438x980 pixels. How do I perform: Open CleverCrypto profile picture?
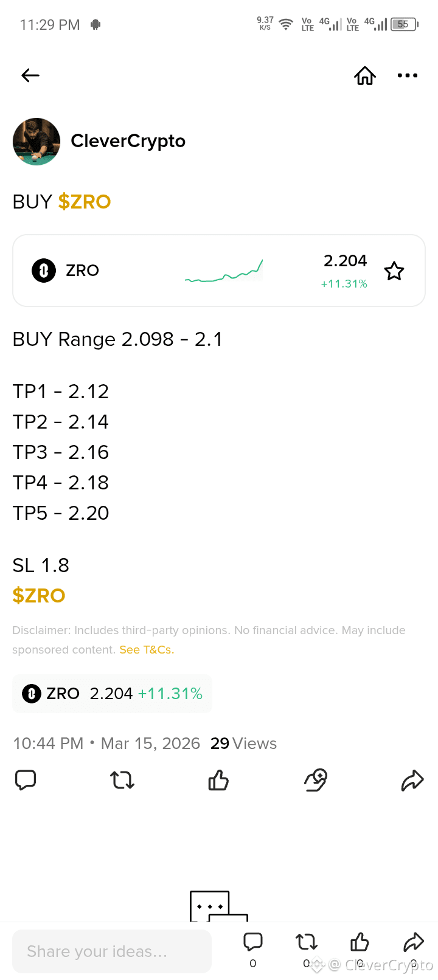tap(36, 142)
